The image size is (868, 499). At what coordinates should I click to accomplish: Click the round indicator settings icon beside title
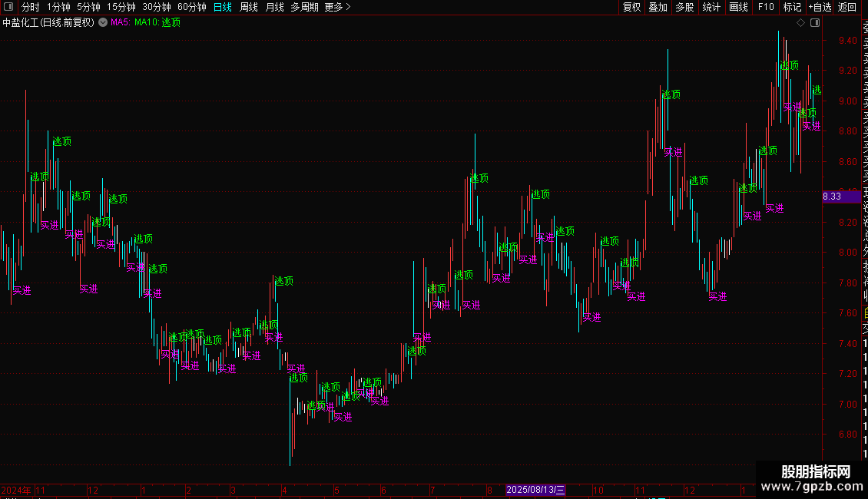[x=103, y=23]
